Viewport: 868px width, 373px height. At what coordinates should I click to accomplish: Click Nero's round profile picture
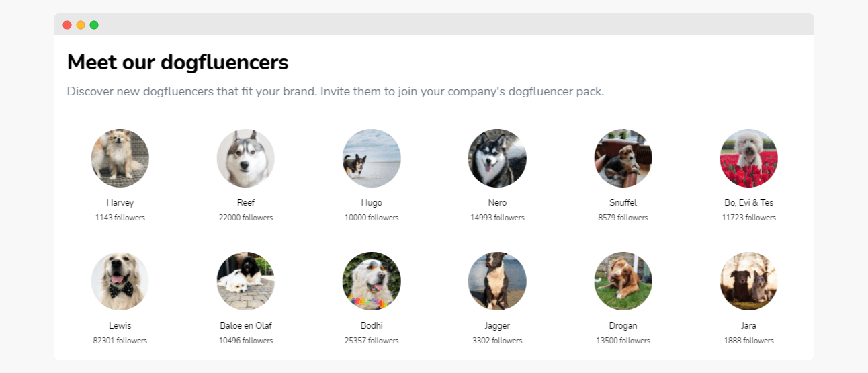pyautogui.click(x=497, y=158)
